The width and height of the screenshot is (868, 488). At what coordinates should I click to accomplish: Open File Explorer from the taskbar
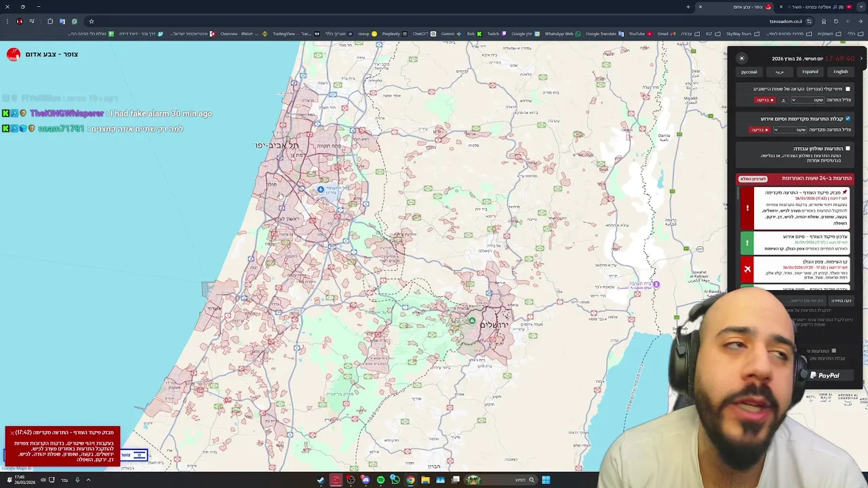425,480
